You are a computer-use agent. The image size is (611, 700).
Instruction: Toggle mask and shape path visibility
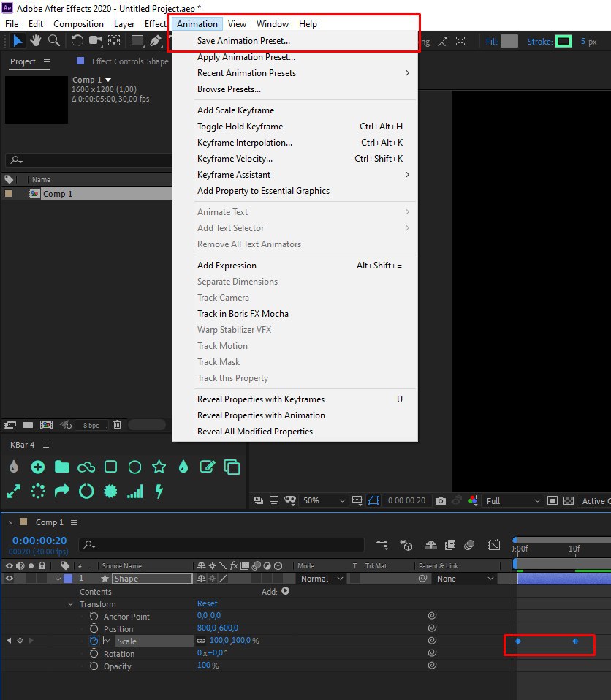373,501
